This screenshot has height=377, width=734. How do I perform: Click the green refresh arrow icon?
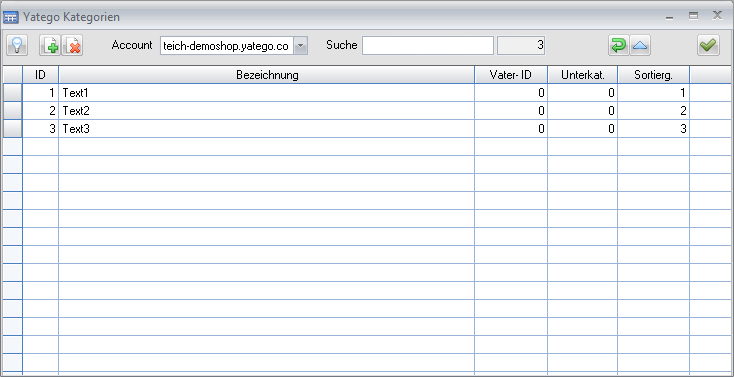[x=619, y=45]
